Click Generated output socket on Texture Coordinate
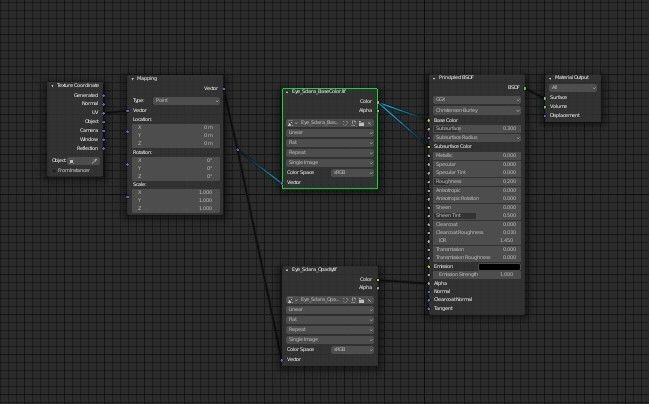 [x=103, y=95]
